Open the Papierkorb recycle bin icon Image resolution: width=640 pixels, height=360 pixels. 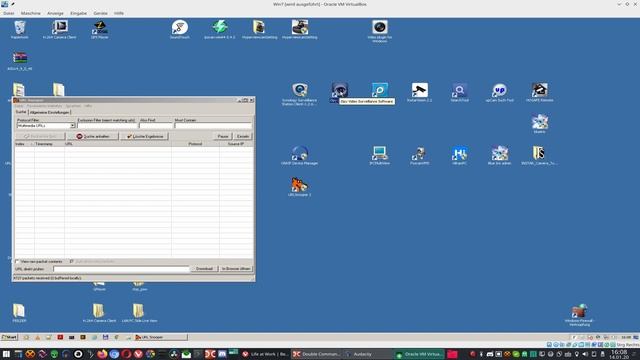pos(20,29)
